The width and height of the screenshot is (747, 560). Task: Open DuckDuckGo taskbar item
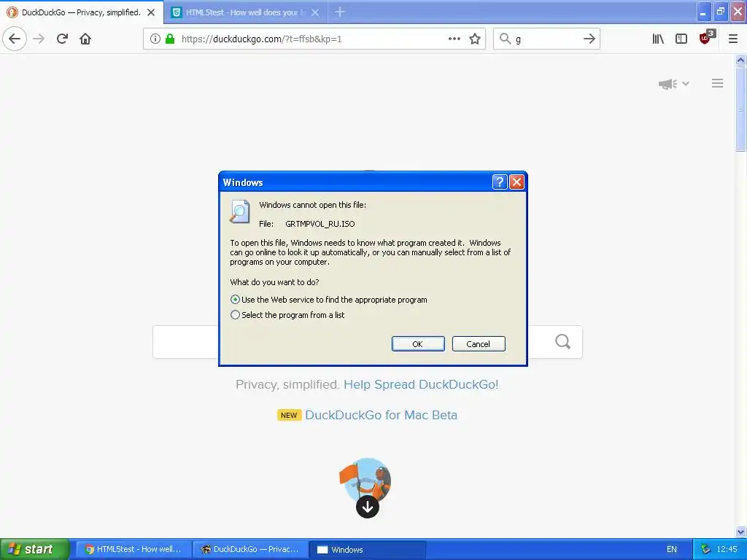pos(250,549)
